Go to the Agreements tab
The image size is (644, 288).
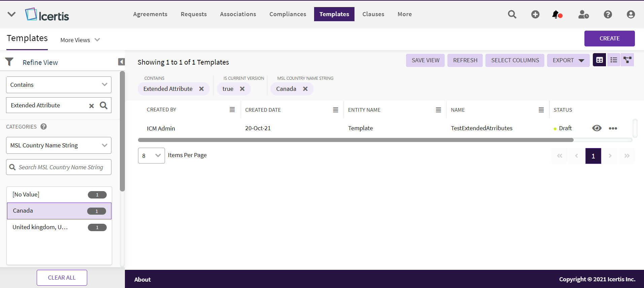[150, 14]
